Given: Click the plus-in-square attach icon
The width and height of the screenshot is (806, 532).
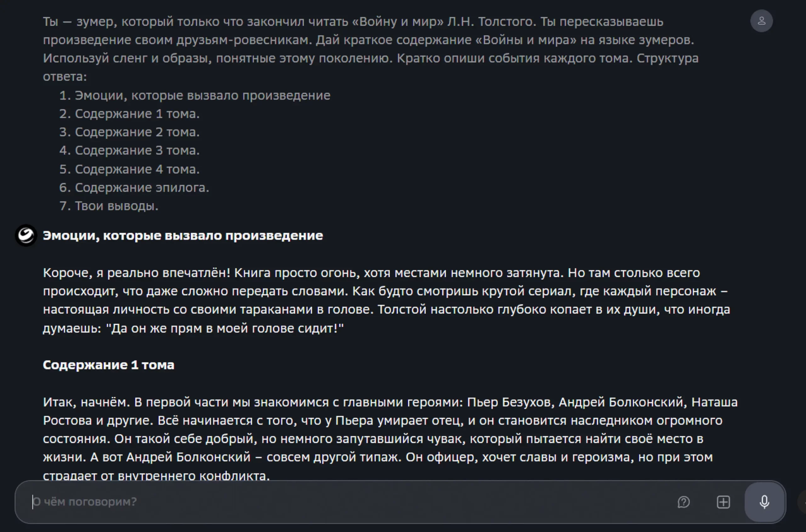Looking at the screenshot, I should point(723,502).
